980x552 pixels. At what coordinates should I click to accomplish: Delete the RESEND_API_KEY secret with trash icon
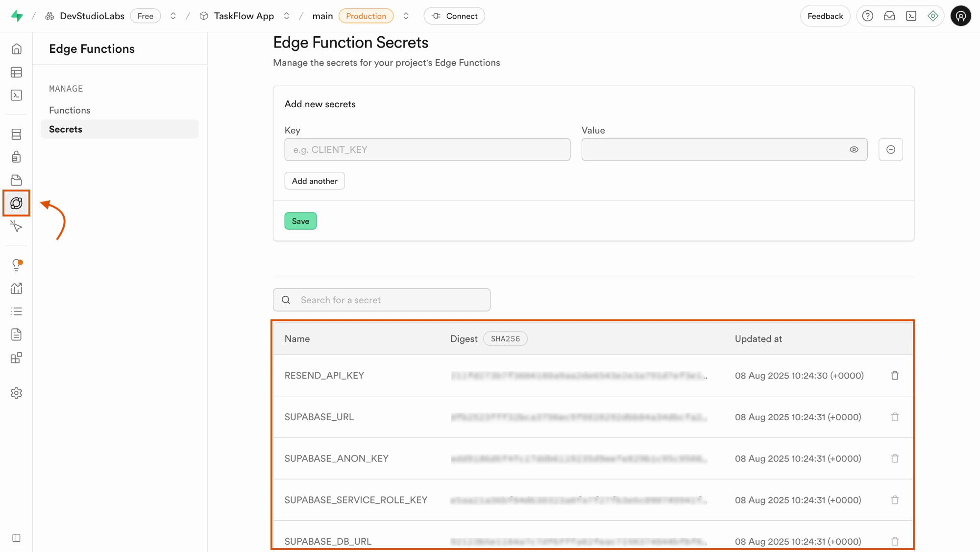(x=895, y=375)
